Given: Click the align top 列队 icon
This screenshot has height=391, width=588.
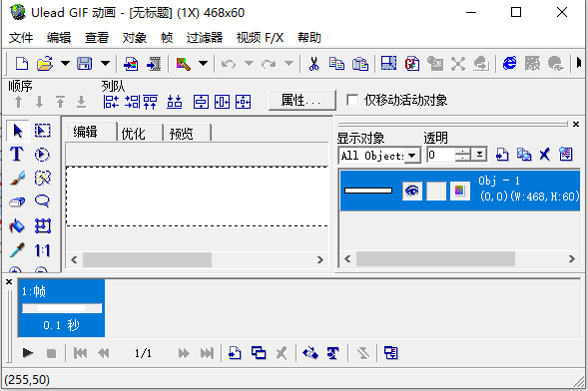Looking at the screenshot, I should click(x=150, y=102).
